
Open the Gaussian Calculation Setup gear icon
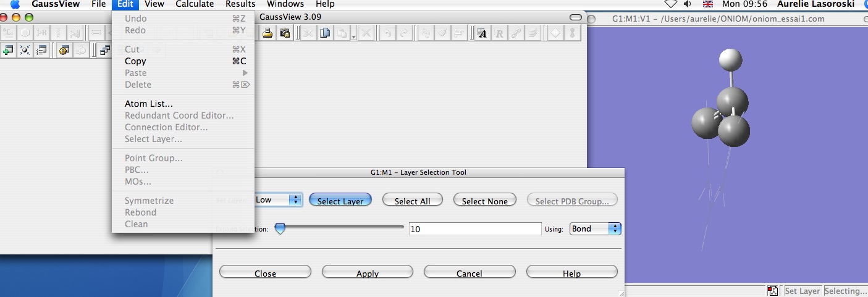pos(64,51)
